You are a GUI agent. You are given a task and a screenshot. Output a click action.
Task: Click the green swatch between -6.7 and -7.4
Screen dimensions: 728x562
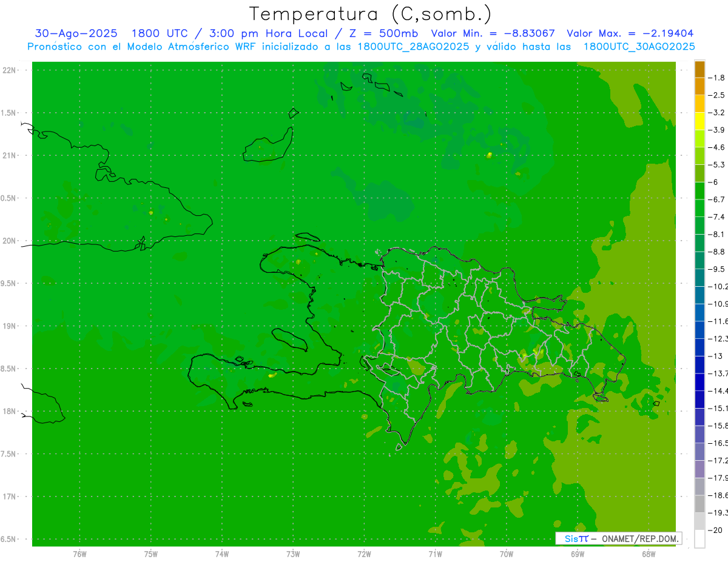click(x=699, y=208)
